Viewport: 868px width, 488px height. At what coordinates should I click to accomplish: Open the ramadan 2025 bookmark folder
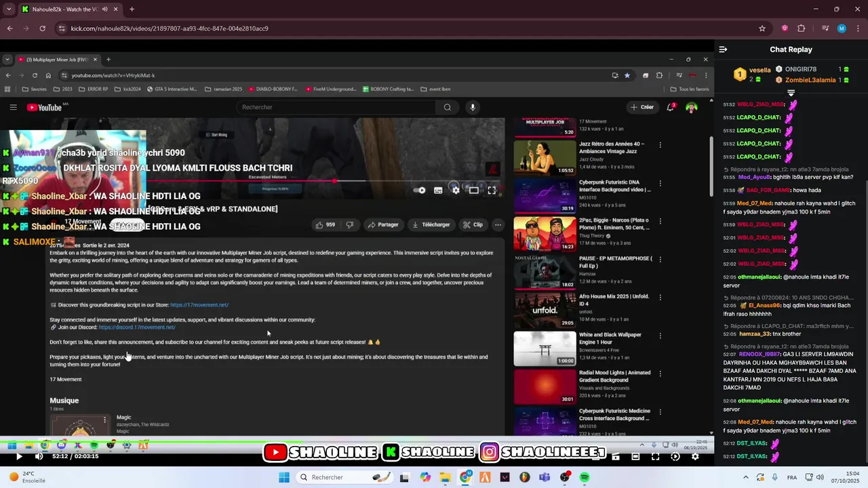click(x=222, y=89)
